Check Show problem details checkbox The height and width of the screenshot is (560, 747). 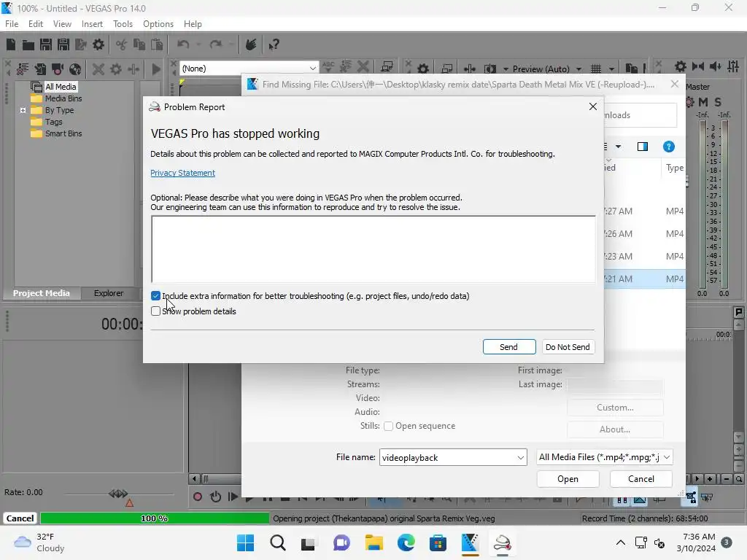(156, 311)
